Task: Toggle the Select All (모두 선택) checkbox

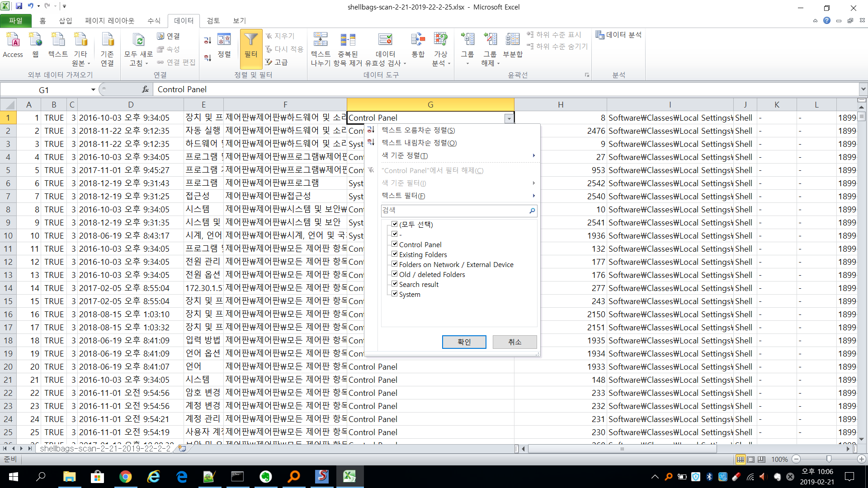Action: (395, 224)
